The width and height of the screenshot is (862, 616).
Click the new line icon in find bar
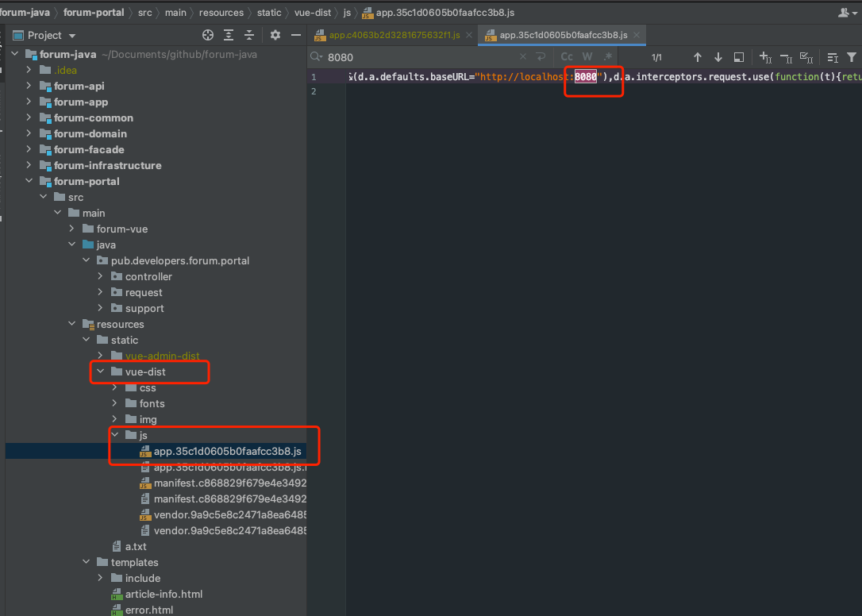(x=541, y=56)
